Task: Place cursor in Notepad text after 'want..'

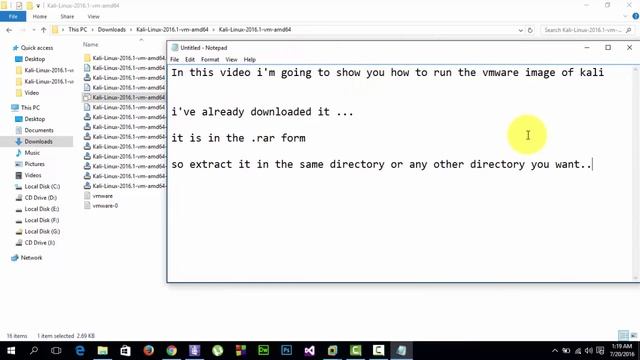Action: tap(593, 164)
